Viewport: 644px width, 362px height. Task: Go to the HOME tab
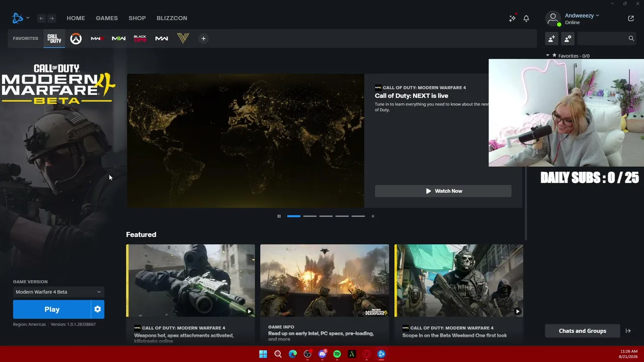click(76, 18)
